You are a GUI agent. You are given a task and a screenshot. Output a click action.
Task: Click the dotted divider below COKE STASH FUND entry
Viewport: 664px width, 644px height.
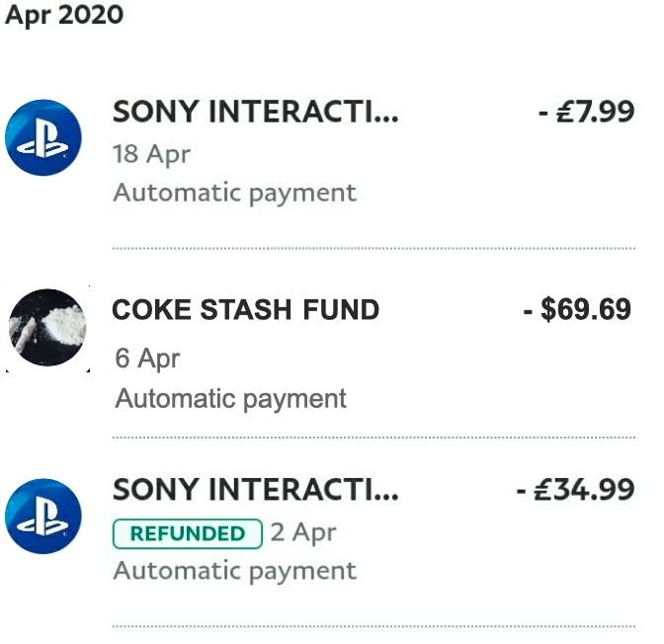point(373,437)
